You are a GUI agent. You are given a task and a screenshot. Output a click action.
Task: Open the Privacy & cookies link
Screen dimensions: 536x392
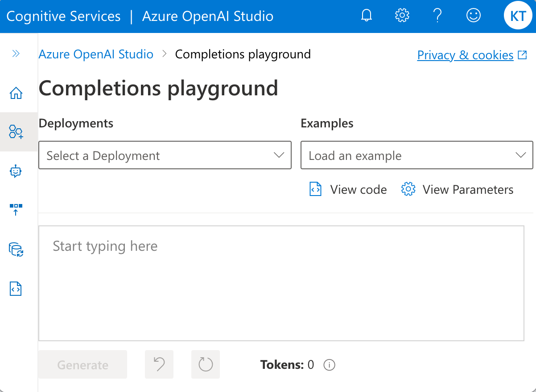point(465,55)
